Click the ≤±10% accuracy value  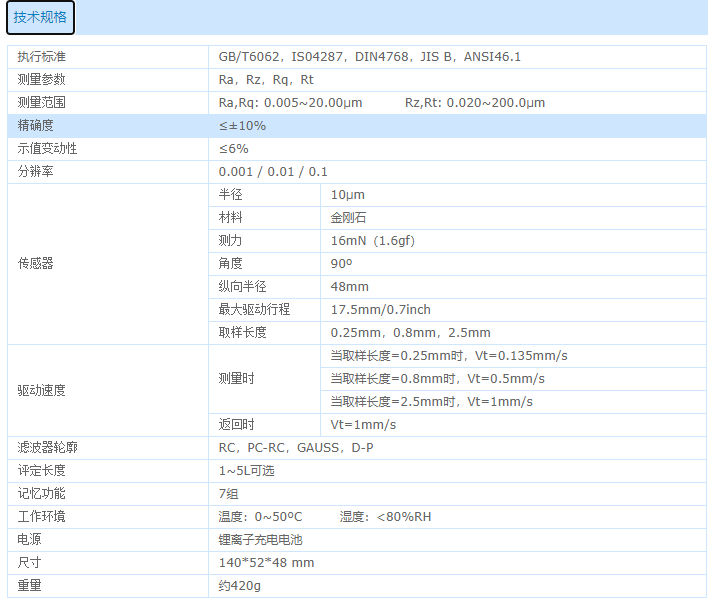point(242,126)
